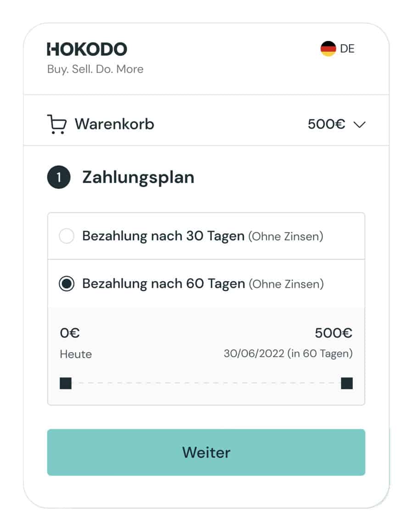Select the 30 days payment radio button
The image size is (413, 532).
pos(67,236)
